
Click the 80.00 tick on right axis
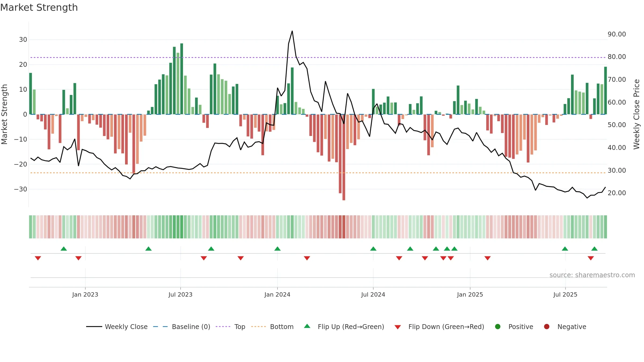pyautogui.click(x=617, y=57)
